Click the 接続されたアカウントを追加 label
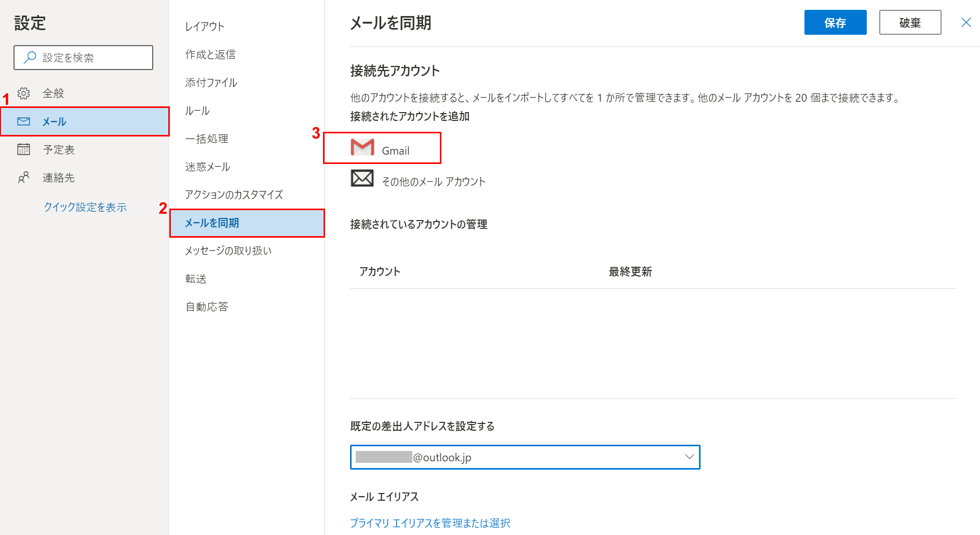Screen dimensions: 980x535 pyautogui.click(x=410, y=116)
